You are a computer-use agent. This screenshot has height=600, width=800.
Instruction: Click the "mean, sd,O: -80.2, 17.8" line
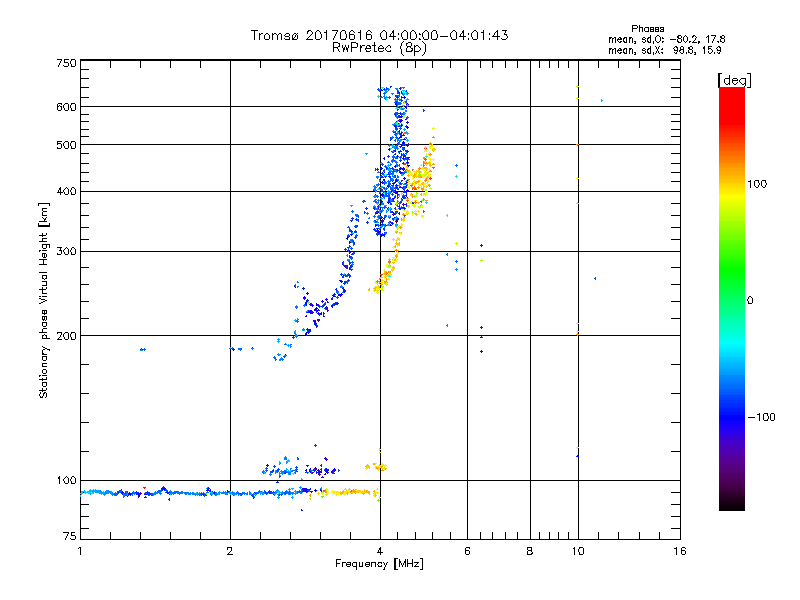(666, 39)
